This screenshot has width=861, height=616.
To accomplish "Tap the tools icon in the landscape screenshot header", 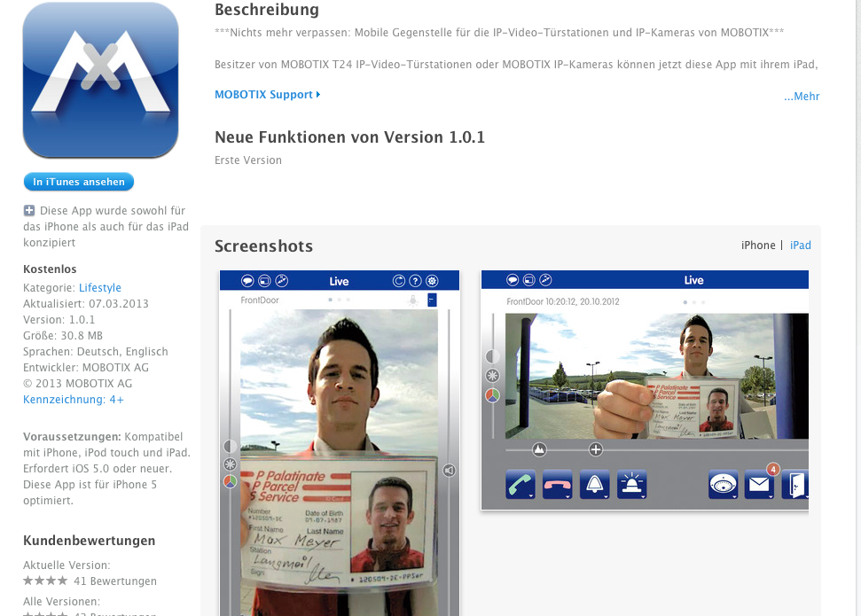I will pyautogui.click(x=545, y=280).
